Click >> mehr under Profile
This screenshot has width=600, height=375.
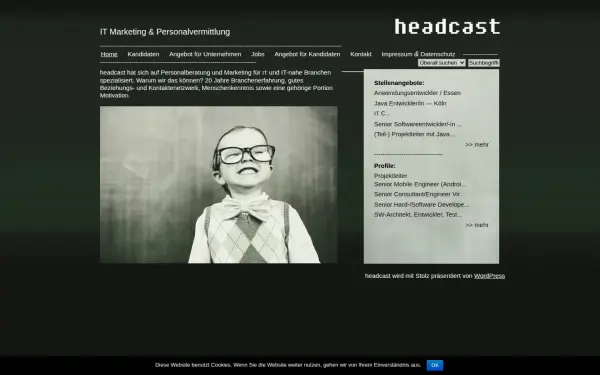(x=477, y=225)
